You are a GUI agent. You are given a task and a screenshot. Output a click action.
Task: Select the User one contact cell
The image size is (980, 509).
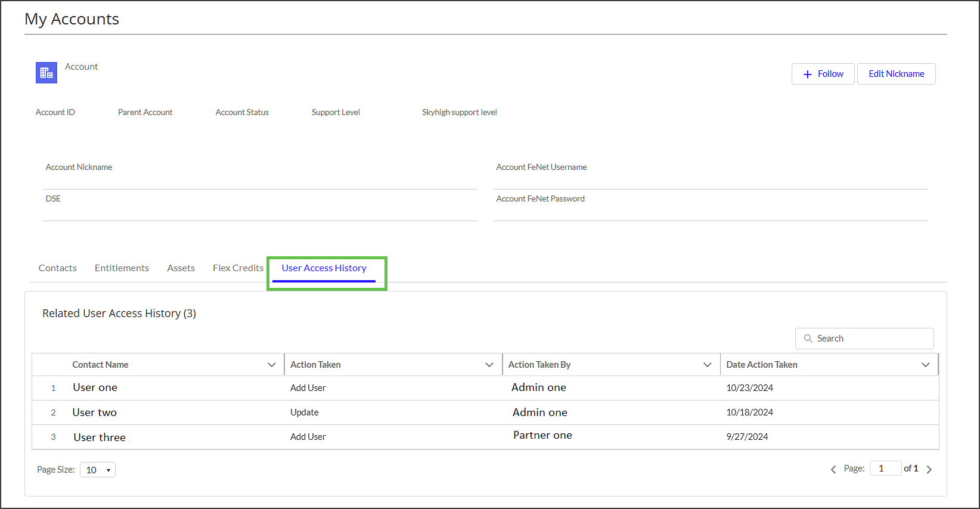tap(95, 387)
